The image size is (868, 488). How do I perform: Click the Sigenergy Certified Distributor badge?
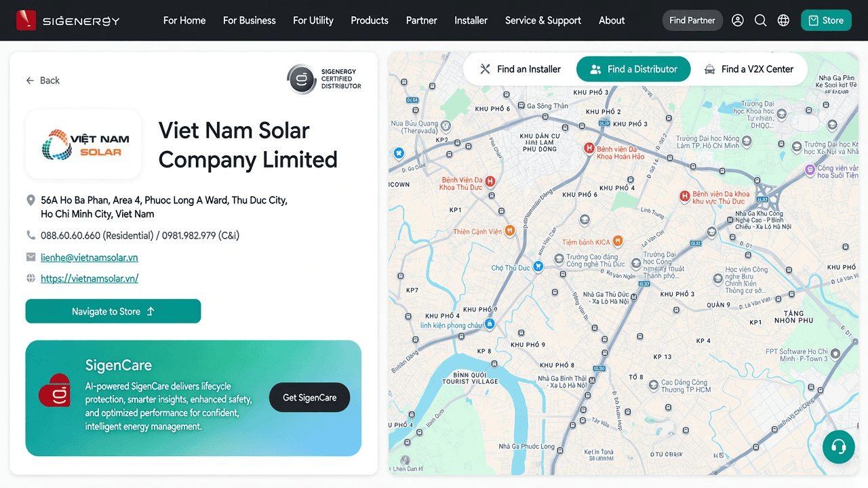(x=324, y=79)
